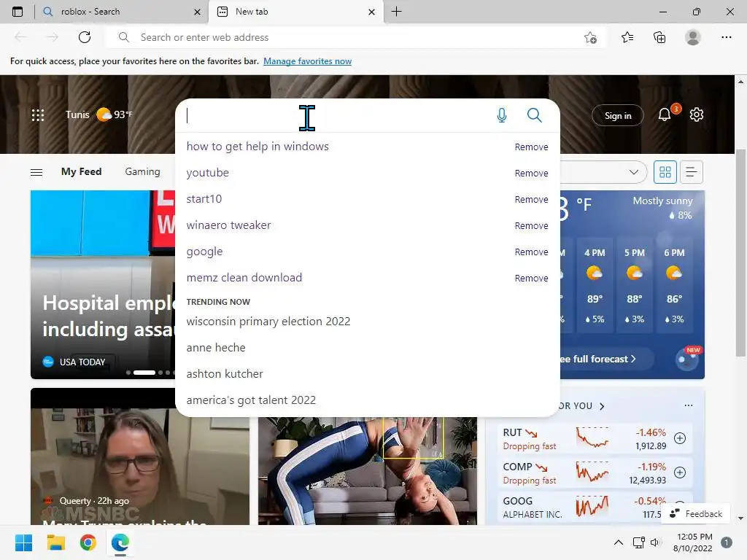Open the profile avatar icon
The width and height of the screenshot is (747, 560).
tap(693, 37)
